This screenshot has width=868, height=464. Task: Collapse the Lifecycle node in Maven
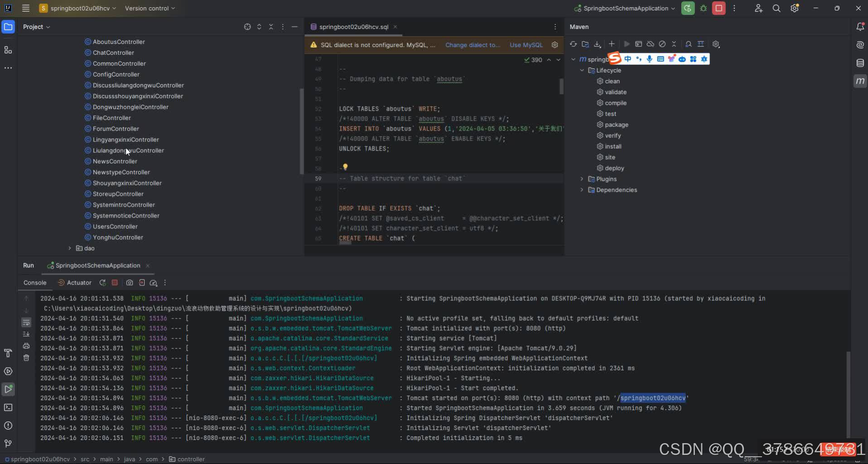582,70
